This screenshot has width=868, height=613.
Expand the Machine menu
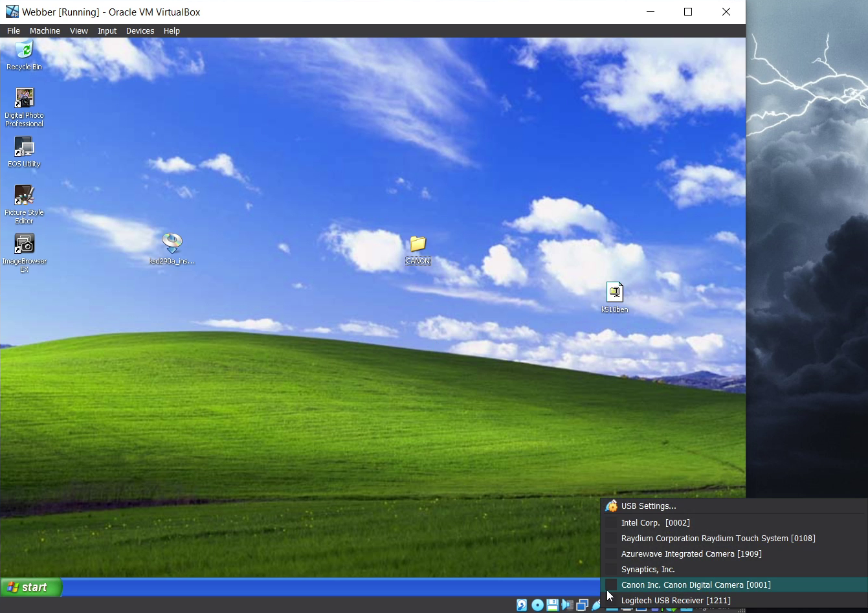coord(45,31)
